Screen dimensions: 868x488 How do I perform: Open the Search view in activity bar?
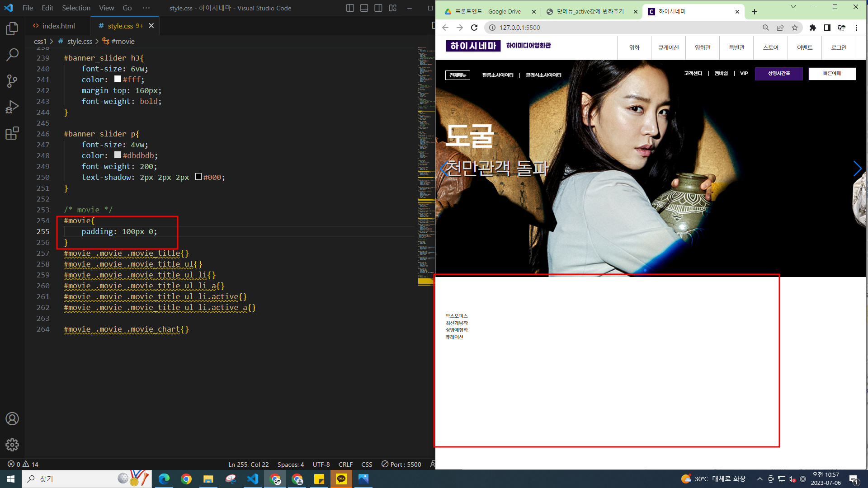(x=12, y=55)
